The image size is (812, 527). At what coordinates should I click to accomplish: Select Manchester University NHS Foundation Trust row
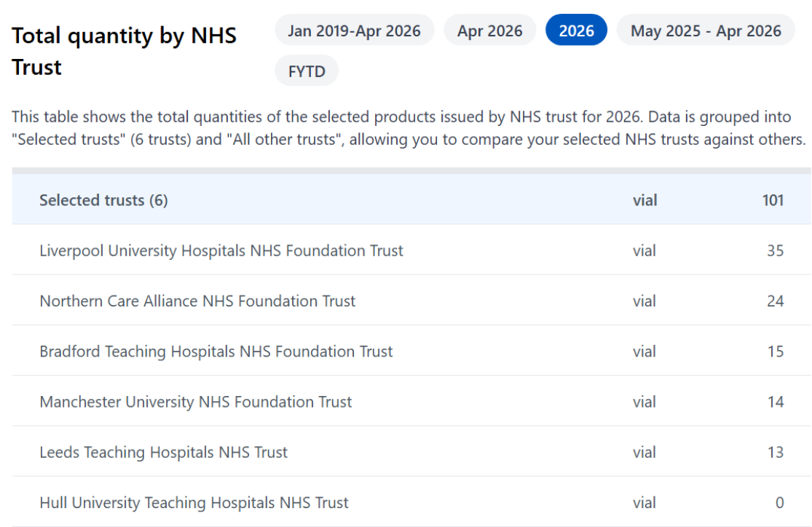pos(411,401)
